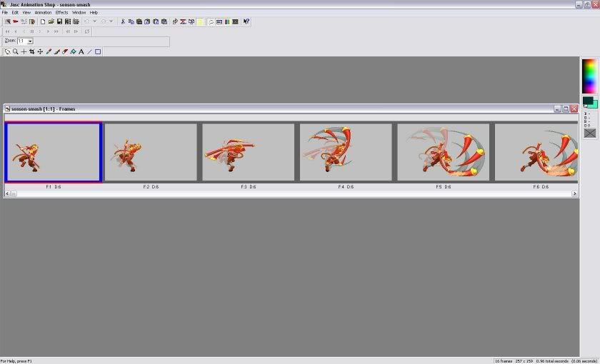Click Paste Before Current Frame icon
The width and height of the screenshot is (600, 364).
point(147,22)
